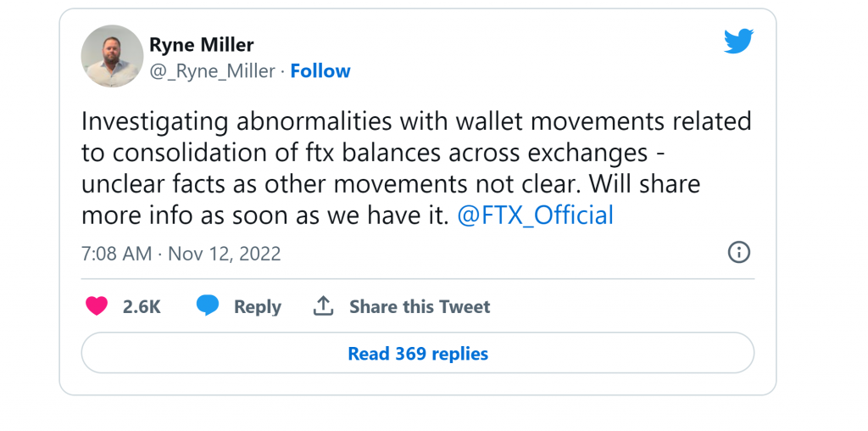The height and width of the screenshot is (431, 868).
Task: Click the Nov 12, 2022 date
Action: click(224, 254)
